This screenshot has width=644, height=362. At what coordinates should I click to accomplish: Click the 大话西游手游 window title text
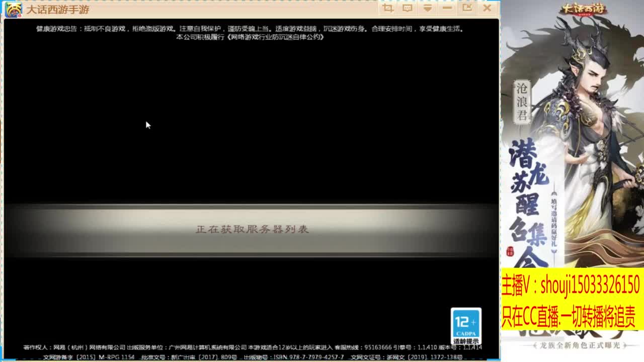(x=58, y=10)
